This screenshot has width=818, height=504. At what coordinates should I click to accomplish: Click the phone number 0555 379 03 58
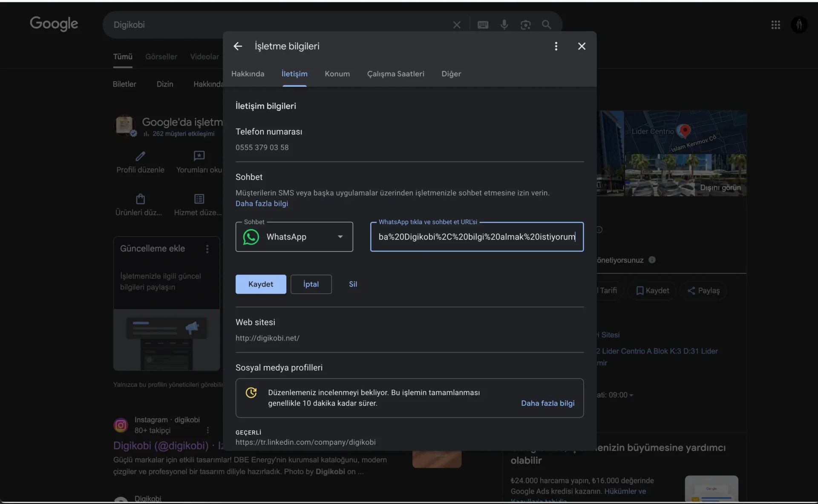point(262,147)
